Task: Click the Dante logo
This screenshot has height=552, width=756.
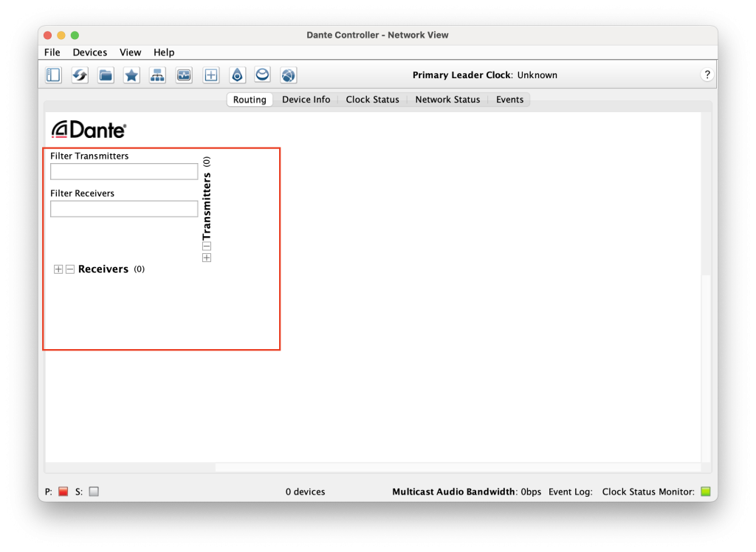Action: tap(89, 129)
